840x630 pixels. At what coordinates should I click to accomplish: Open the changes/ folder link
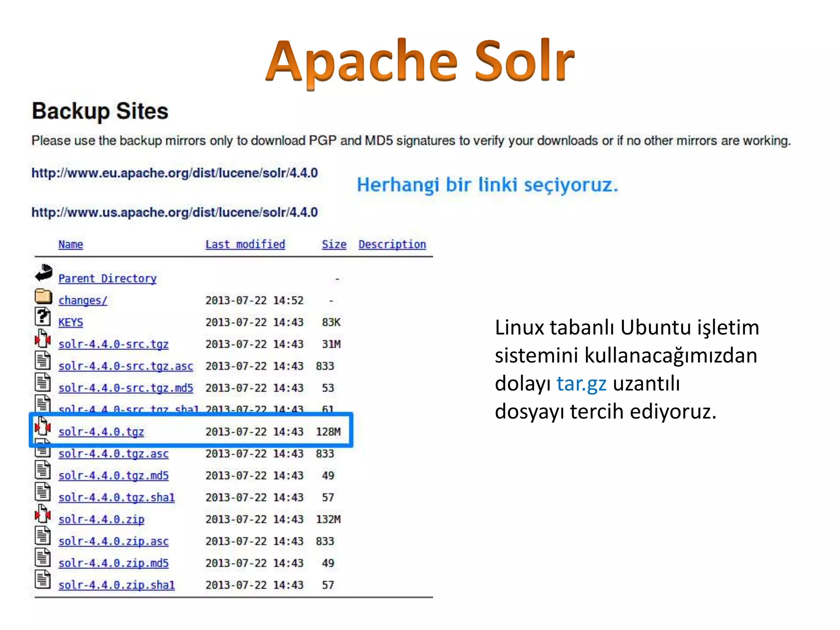click(83, 300)
